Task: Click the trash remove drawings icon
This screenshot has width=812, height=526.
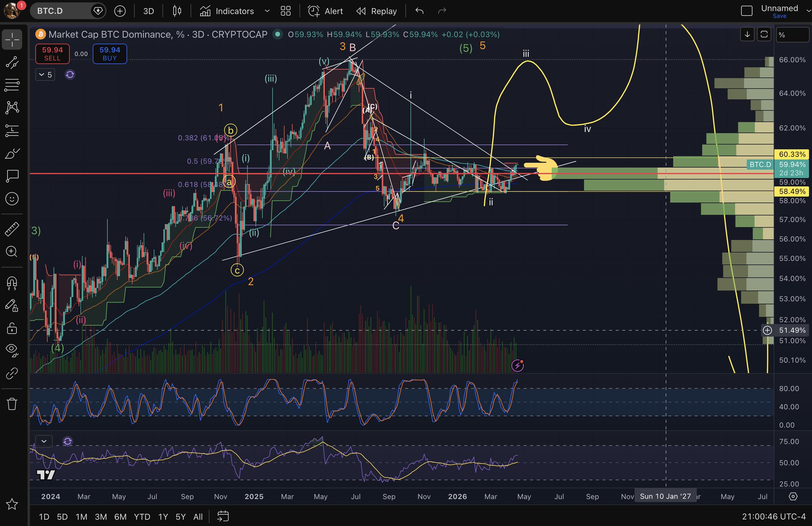Action: click(x=12, y=404)
